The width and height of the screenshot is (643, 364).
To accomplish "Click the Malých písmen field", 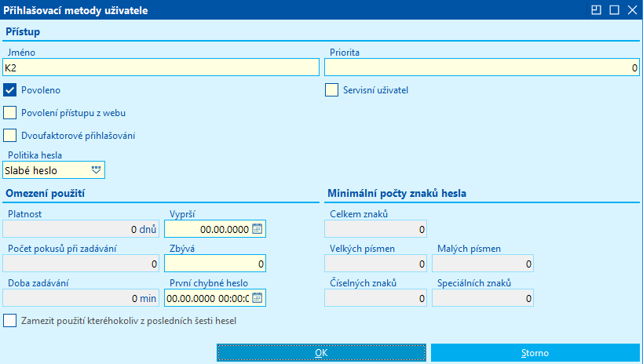I will click(483, 263).
